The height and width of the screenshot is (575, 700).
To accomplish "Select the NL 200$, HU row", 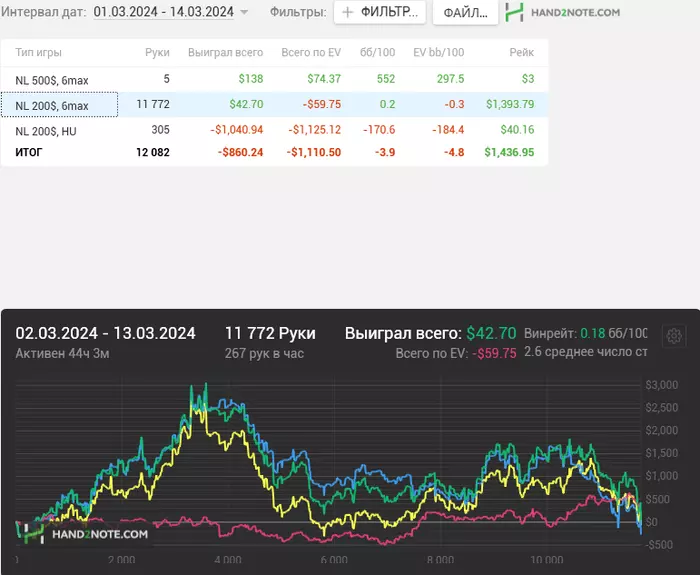I will point(274,130).
